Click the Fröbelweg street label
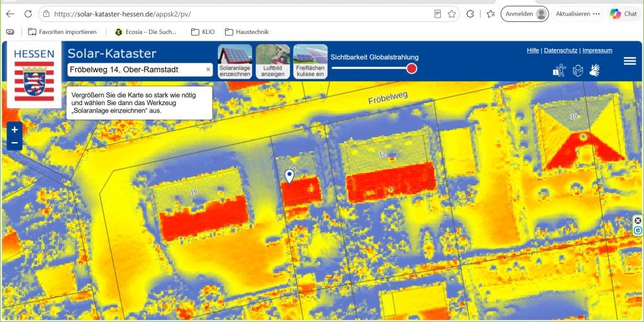Screen dimensions: 644x322 pos(387,99)
